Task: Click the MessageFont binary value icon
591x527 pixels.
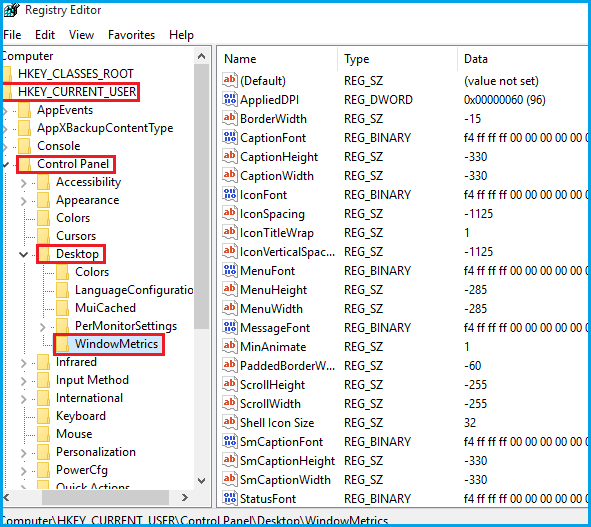Action: (230, 327)
